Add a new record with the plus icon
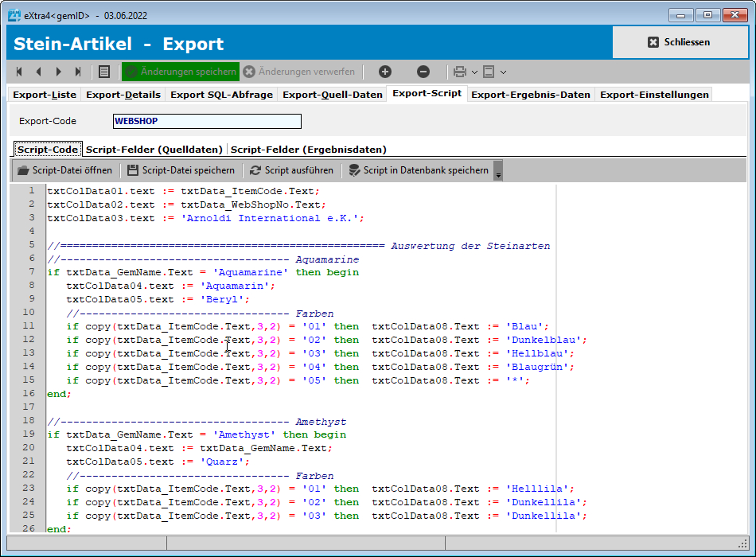The height and width of the screenshot is (557, 756). (384, 72)
